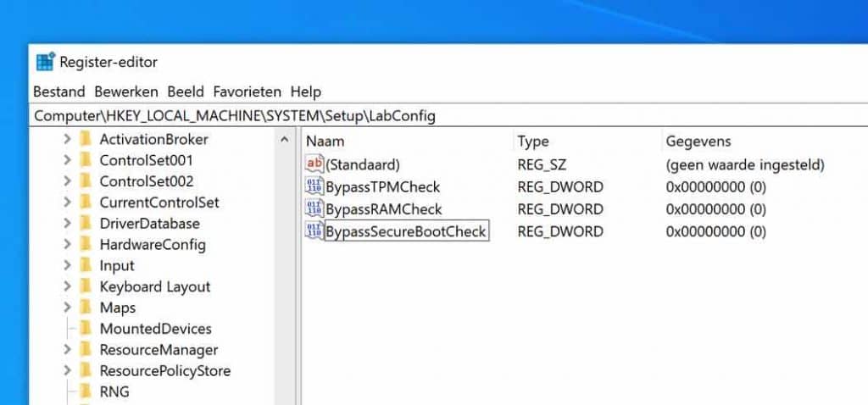Click '(geen waarde ingesteld)' data cell
868x405 pixels.
(745, 165)
